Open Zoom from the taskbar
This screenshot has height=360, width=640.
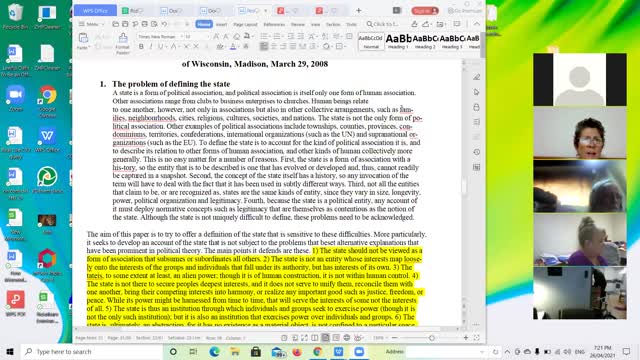coord(359,351)
